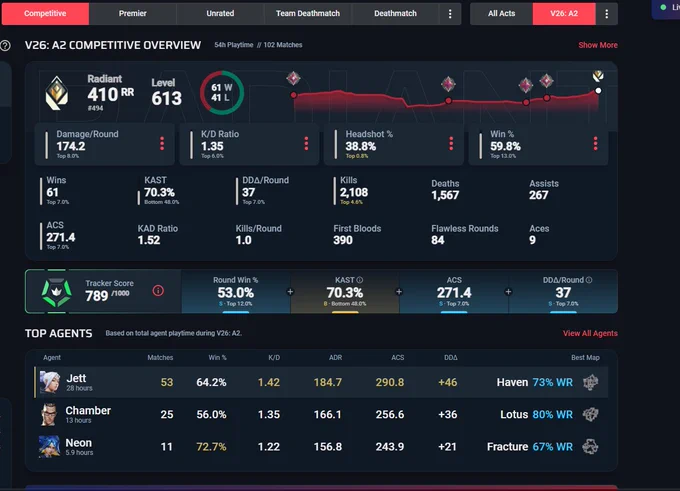Viewport: 680px width, 491px height.
Task: Expand more acts via three-dot menu
Action: click(607, 14)
